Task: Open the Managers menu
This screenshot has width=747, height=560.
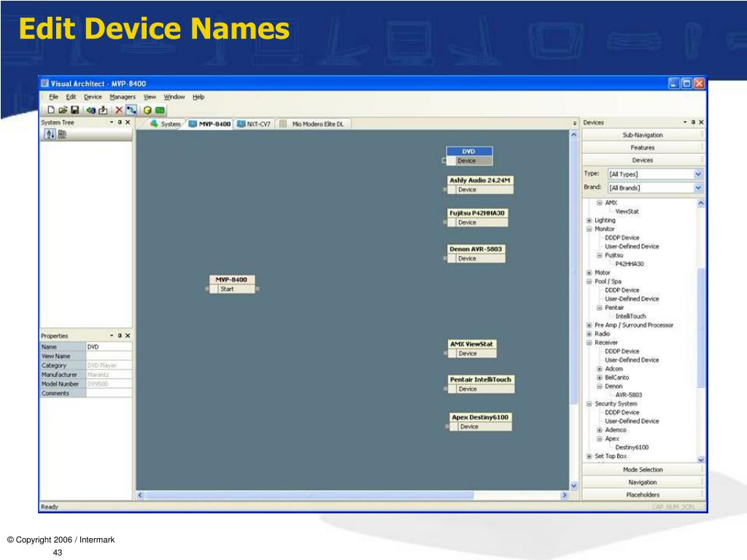Action: point(123,97)
